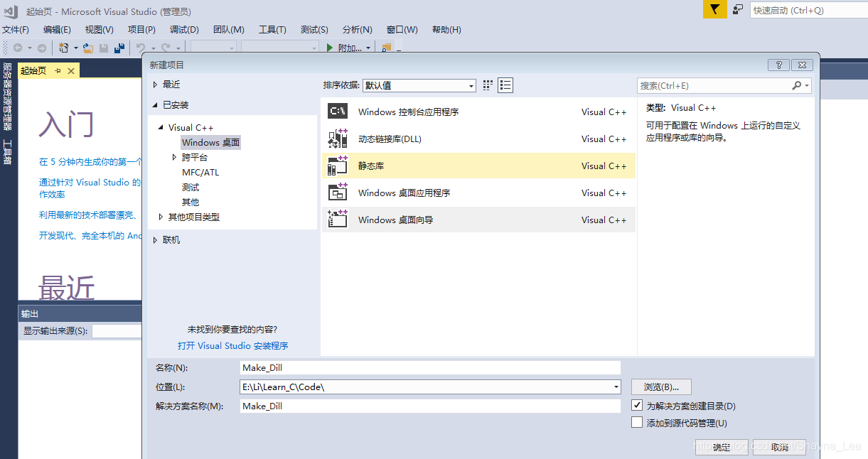Click the Dynamic Link Library template icon
The width and height of the screenshot is (868, 459).
[337, 139]
